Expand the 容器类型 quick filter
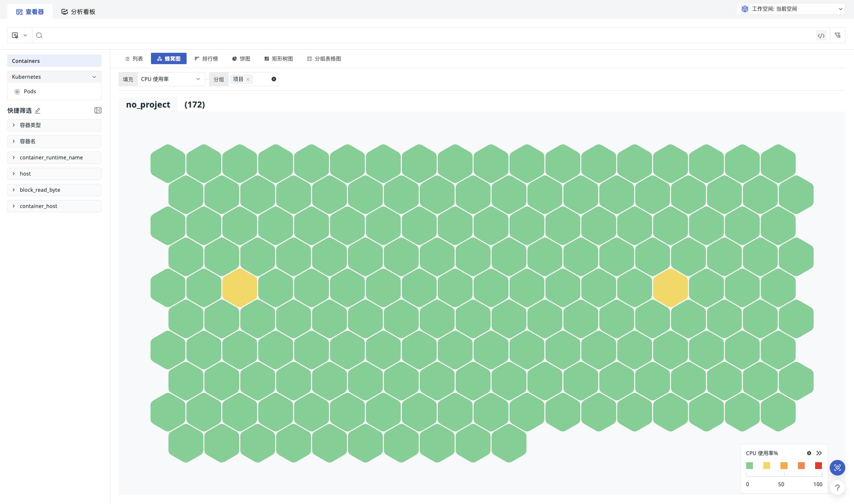 coord(54,125)
